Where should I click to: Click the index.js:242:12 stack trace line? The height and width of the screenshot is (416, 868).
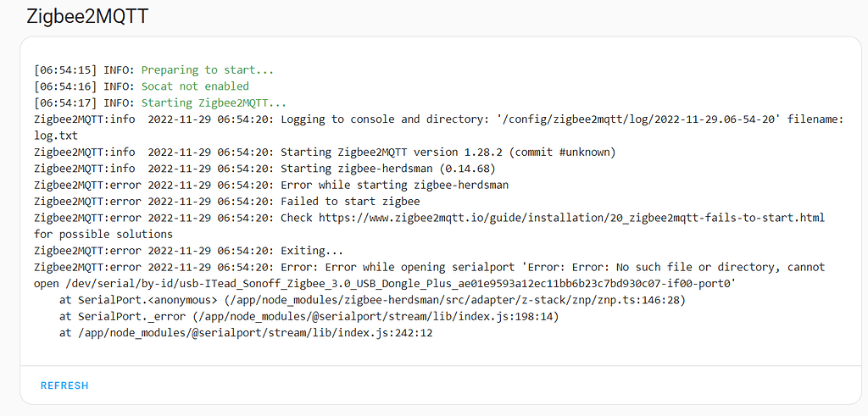pyautogui.click(x=246, y=333)
